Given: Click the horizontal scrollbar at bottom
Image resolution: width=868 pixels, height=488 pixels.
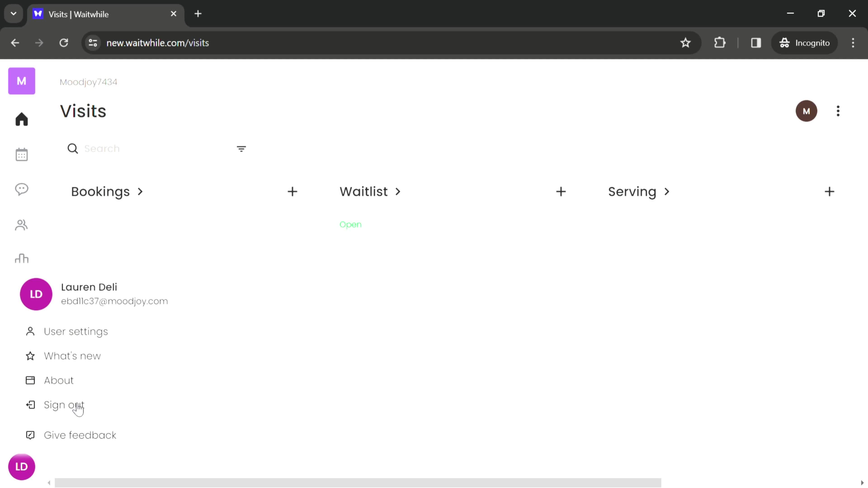Looking at the screenshot, I should [x=358, y=483].
